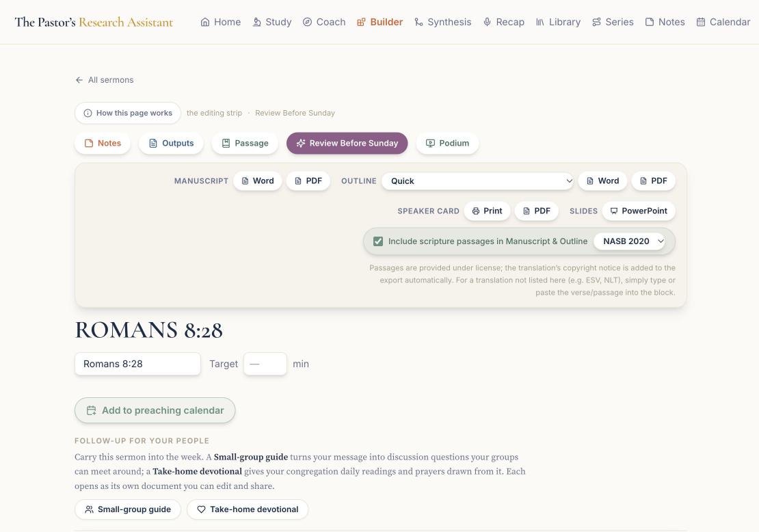Screen dimensions: 759x532
Task: Switch to the Notes tab under the editing strip
Action: (103, 144)
